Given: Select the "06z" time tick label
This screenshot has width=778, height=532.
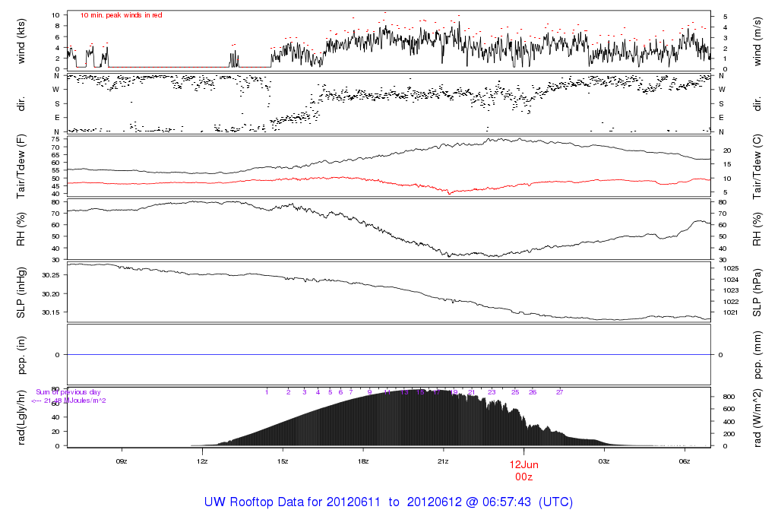Looking at the screenshot, I should point(685,461).
